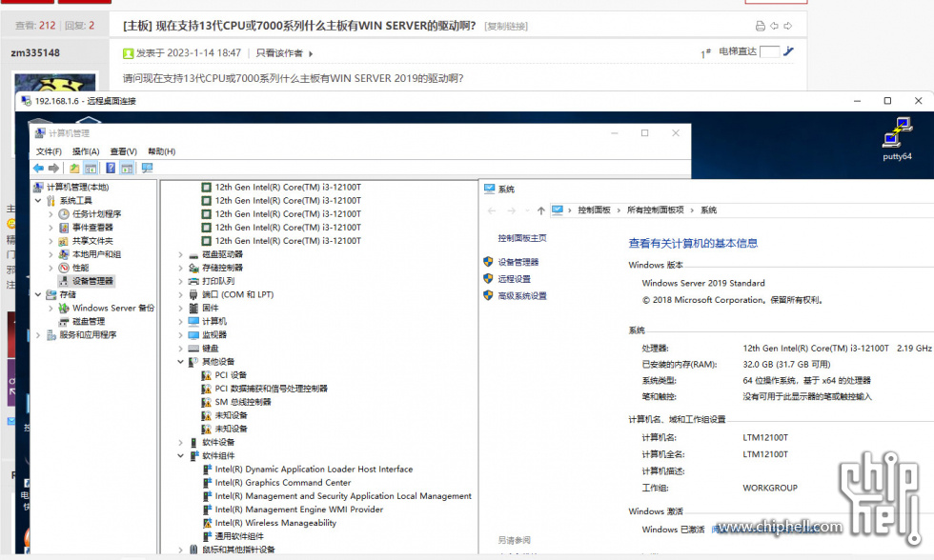Open the 操作(A) menu

coord(86,151)
